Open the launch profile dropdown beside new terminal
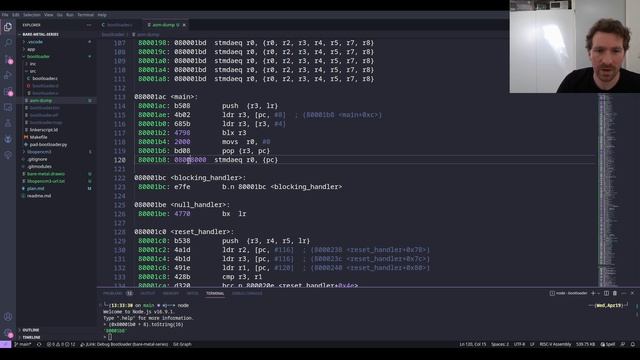Screen dimensions: 640x360 [x=598, y=293]
